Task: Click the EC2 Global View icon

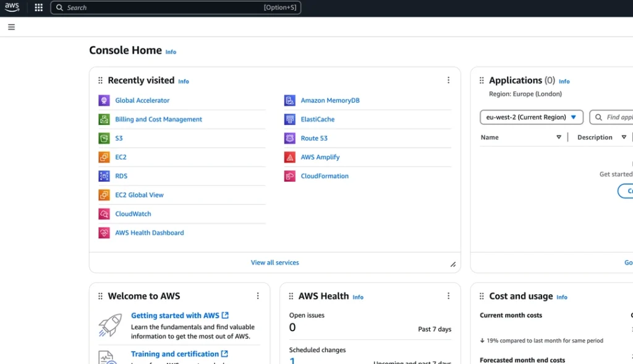Action: point(104,195)
